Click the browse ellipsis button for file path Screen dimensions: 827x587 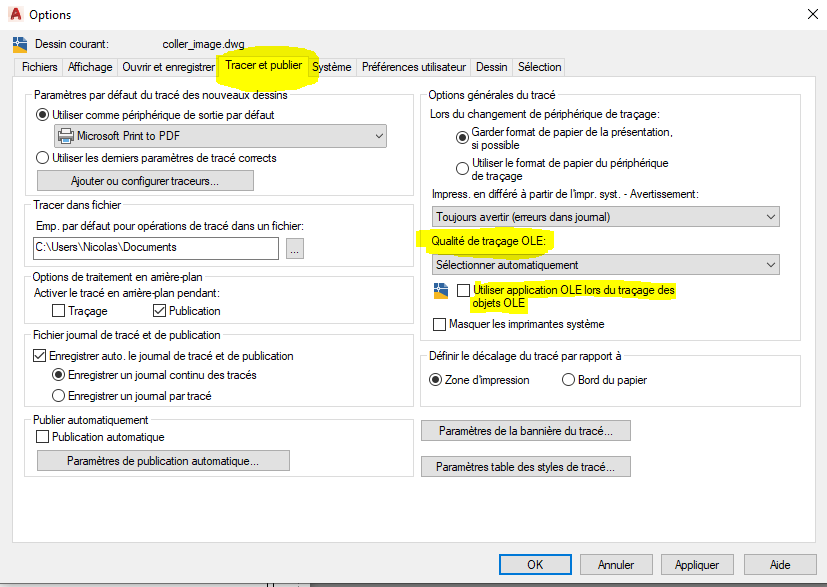coord(294,249)
